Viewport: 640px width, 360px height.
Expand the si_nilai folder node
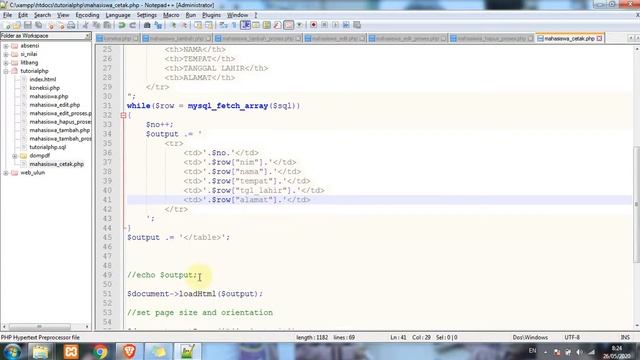tap(6, 54)
